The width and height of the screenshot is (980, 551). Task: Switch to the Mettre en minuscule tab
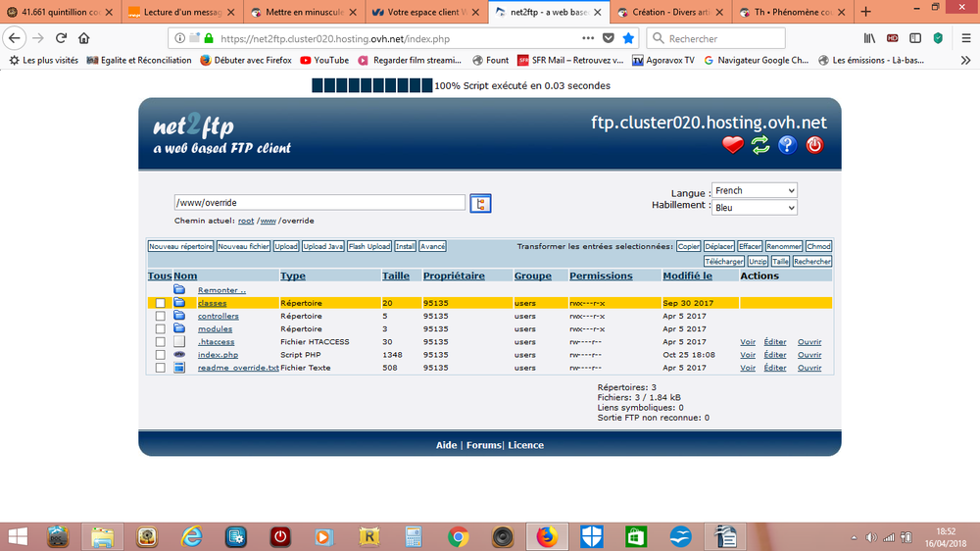pyautogui.click(x=305, y=12)
